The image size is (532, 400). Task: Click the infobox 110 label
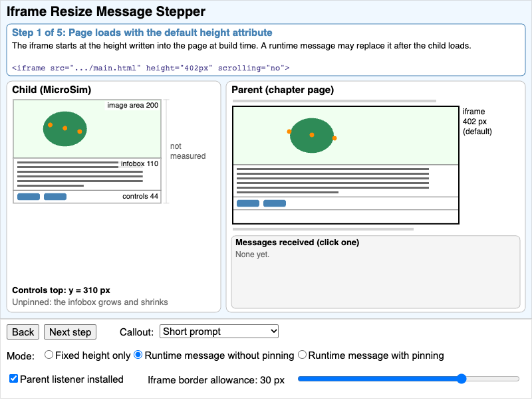point(140,163)
